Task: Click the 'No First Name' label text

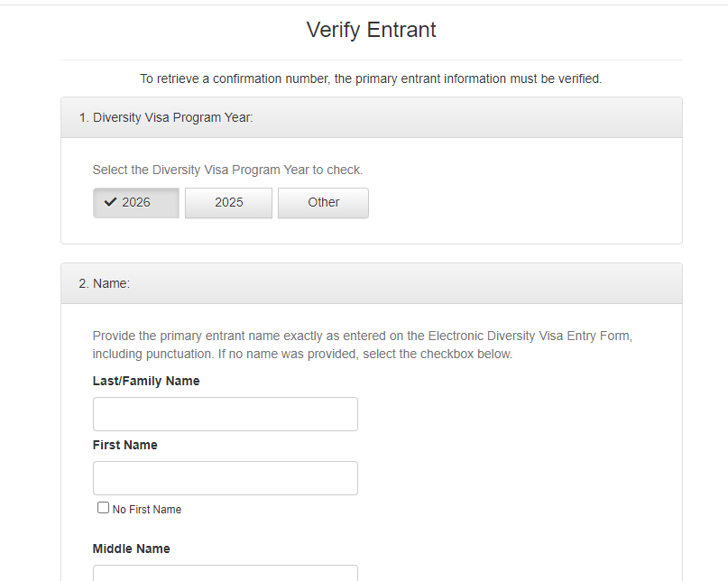Action: [x=147, y=510]
